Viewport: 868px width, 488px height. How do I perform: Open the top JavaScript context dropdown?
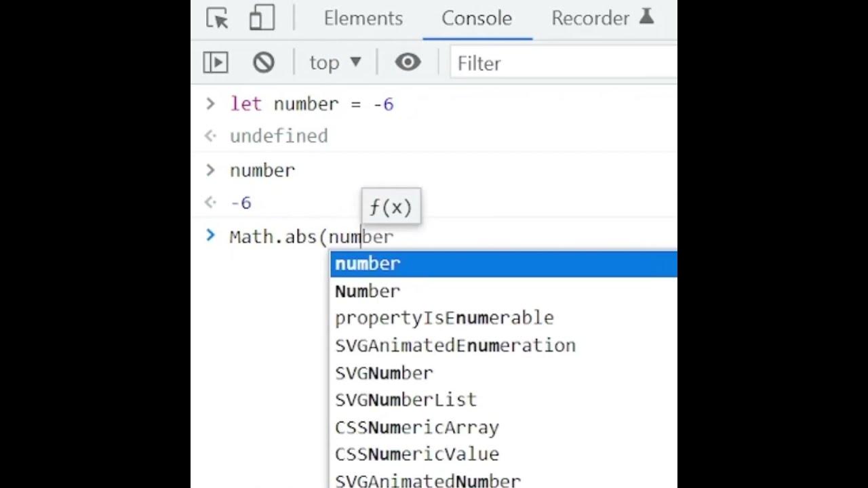click(335, 63)
